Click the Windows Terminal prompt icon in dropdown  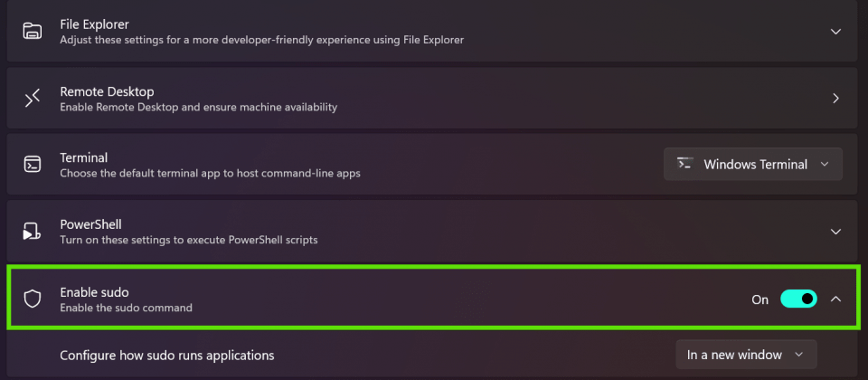point(685,164)
